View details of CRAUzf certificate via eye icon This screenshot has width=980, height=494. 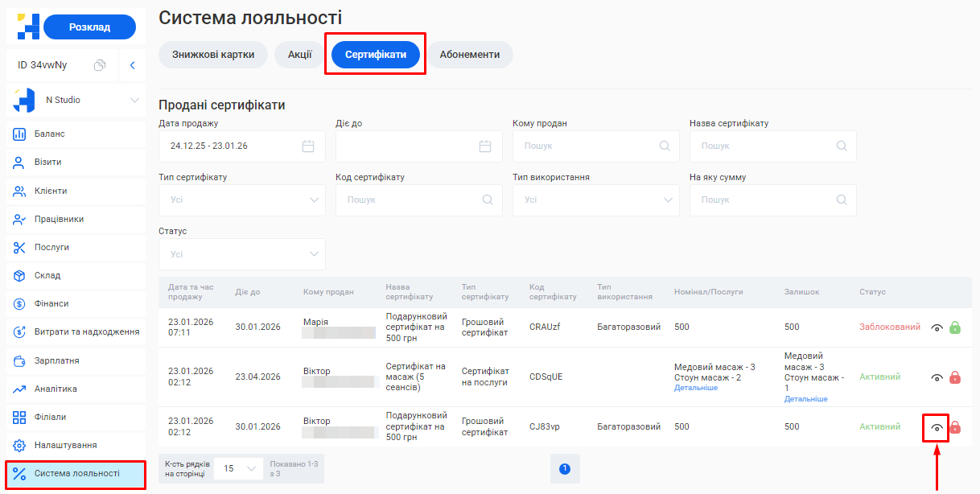[937, 327]
